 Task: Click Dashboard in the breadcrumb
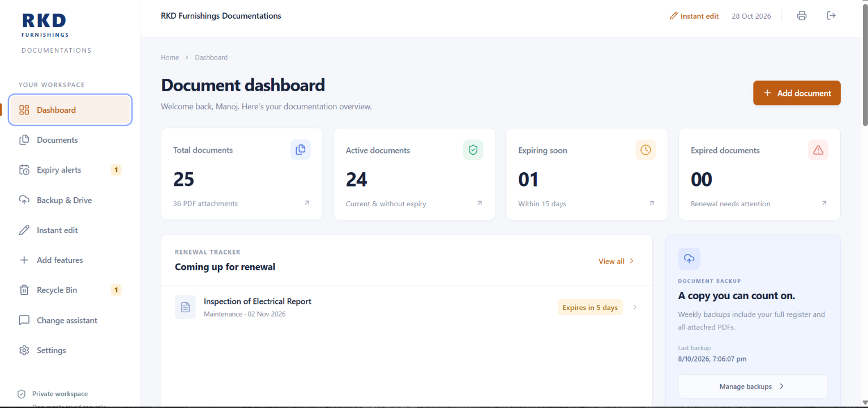click(211, 57)
